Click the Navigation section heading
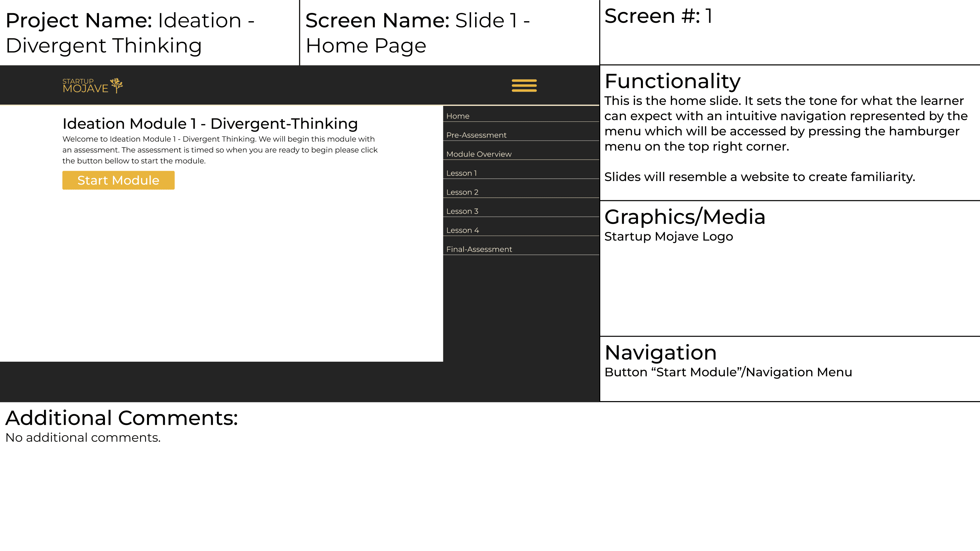 (661, 352)
